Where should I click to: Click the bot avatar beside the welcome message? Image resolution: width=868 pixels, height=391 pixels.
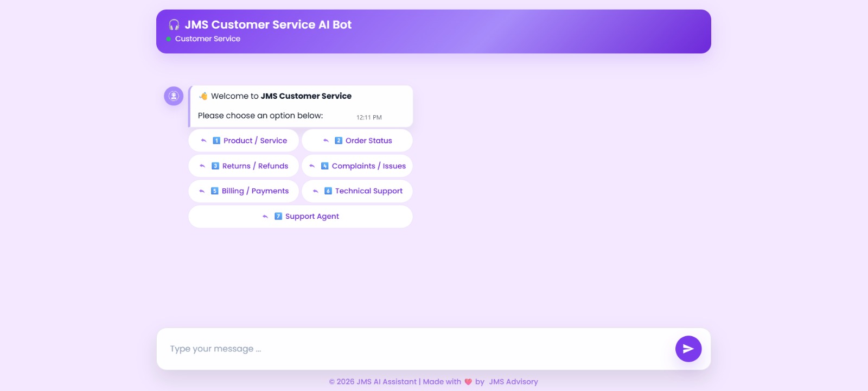(174, 96)
